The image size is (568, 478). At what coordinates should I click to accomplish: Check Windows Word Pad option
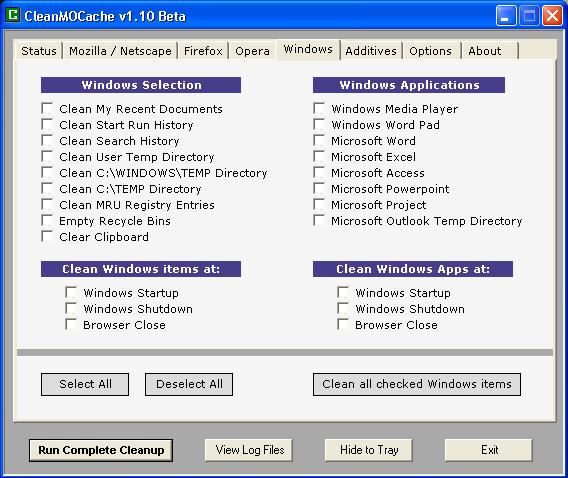pos(319,124)
